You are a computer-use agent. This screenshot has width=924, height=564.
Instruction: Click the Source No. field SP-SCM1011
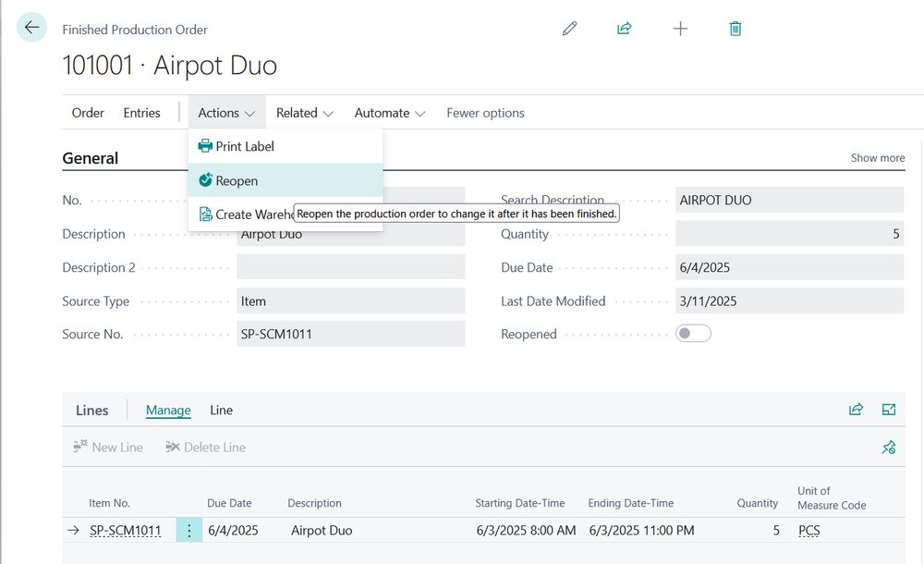click(350, 334)
